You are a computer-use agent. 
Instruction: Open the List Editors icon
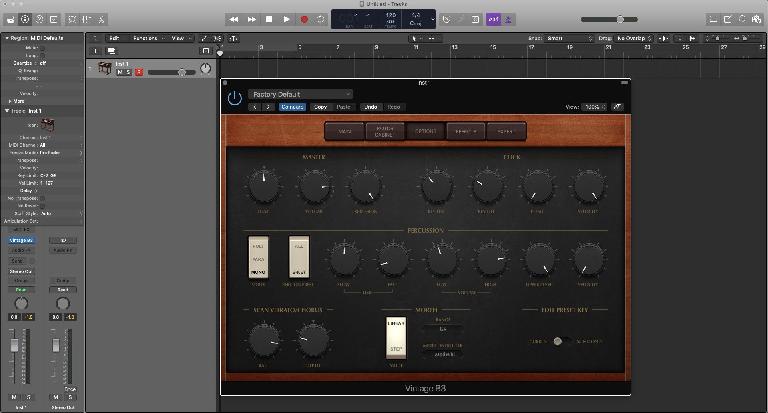click(x=713, y=20)
